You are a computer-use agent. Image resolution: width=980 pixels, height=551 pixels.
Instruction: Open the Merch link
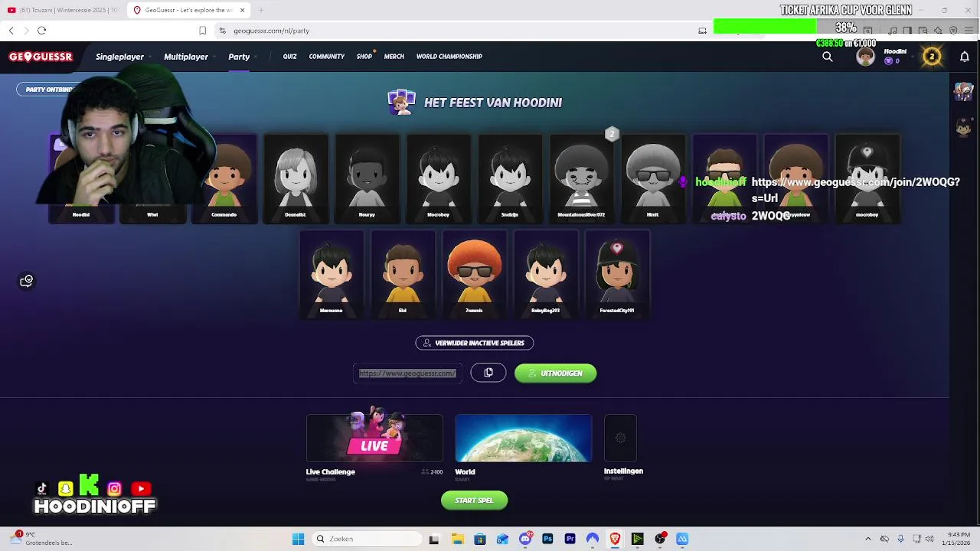[x=394, y=57]
